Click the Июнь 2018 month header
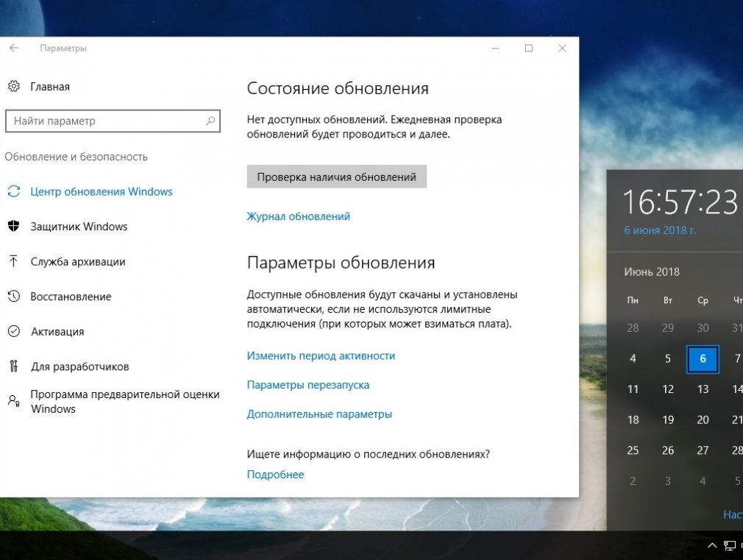The image size is (743, 560). pos(652,272)
